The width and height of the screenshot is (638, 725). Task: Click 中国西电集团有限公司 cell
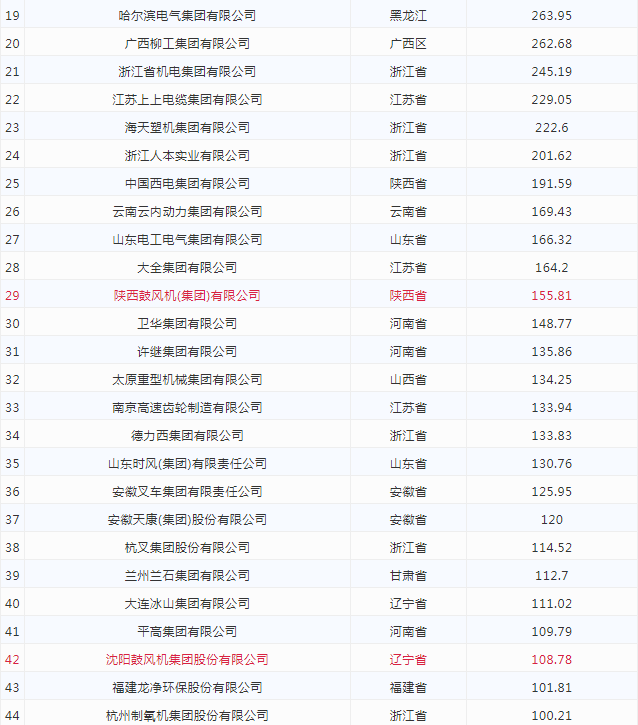click(x=187, y=184)
